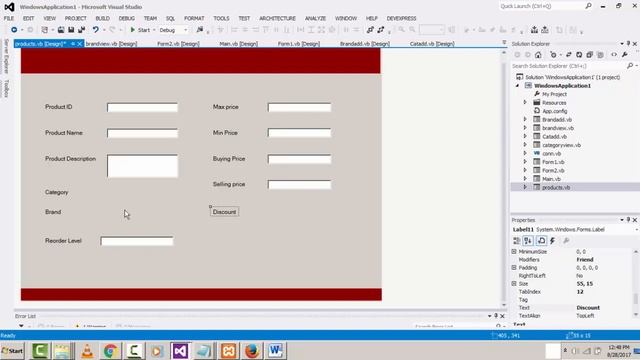Click the Home icon in Solution Explorer
This screenshot has width=640, height=360.
click(538, 55)
